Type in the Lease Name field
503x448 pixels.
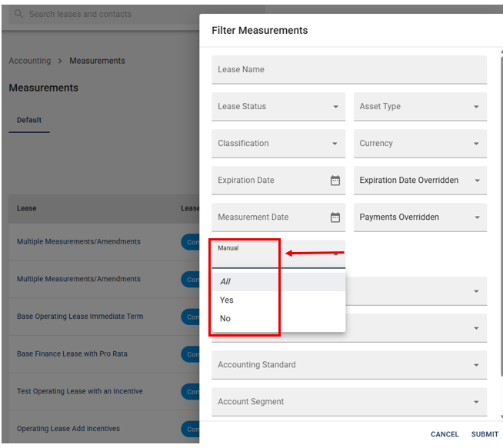pos(349,70)
